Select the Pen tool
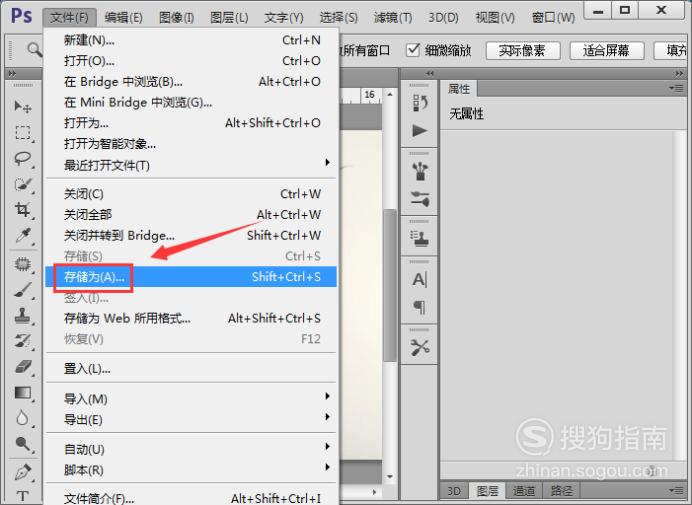The height and width of the screenshot is (505, 692). pos(23,471)
